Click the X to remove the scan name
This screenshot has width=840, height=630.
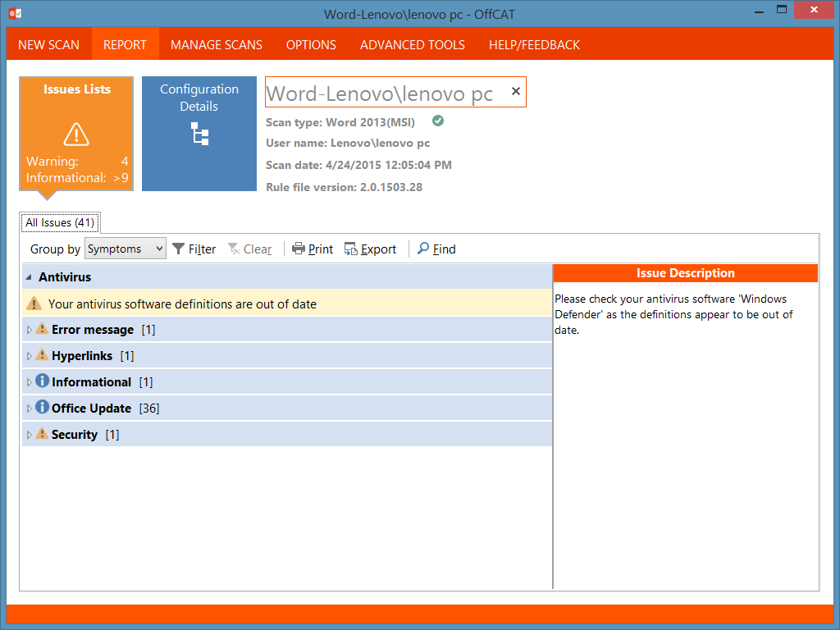[x=515, y=91]
